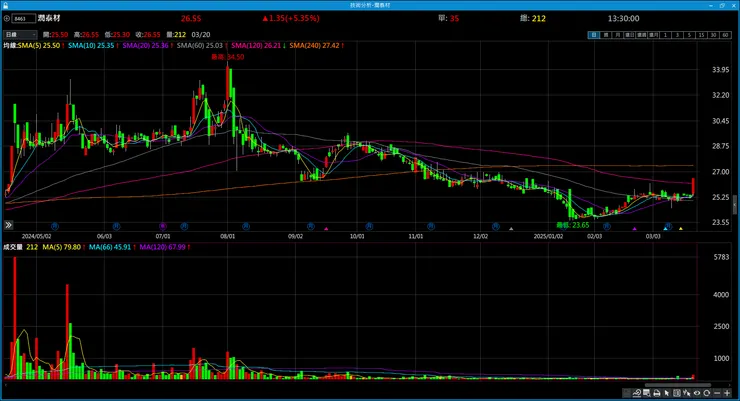Image resolution: width=740 pixels, height=401 pixels.
Task: Focus the stock code input field 8463
Action: (24, 18)
